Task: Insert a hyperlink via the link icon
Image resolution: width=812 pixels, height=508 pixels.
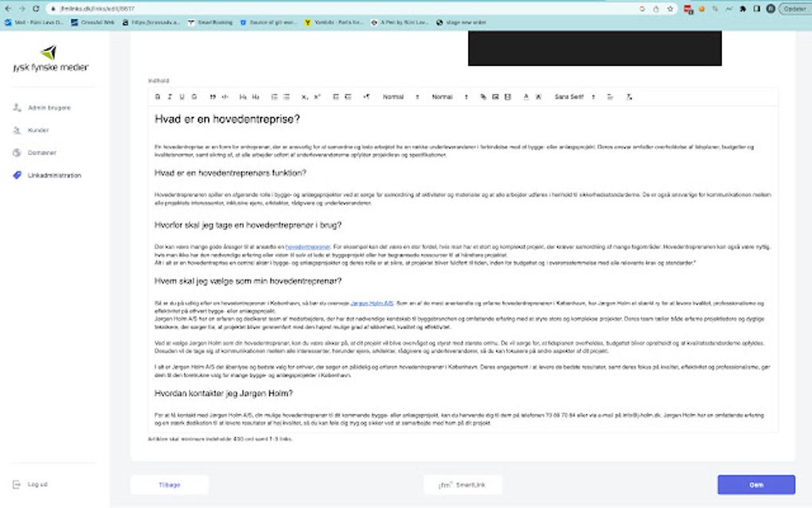Action: (x=485, y=96)
